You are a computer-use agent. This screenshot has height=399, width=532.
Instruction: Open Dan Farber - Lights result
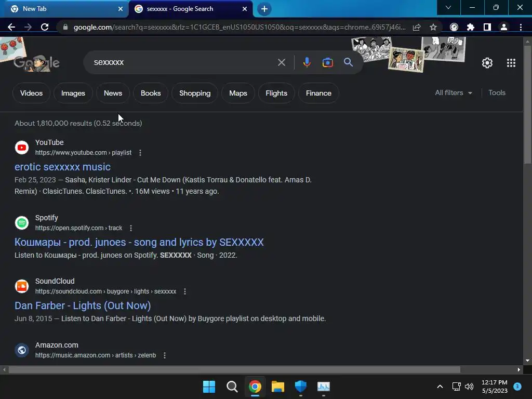[83, 305]
